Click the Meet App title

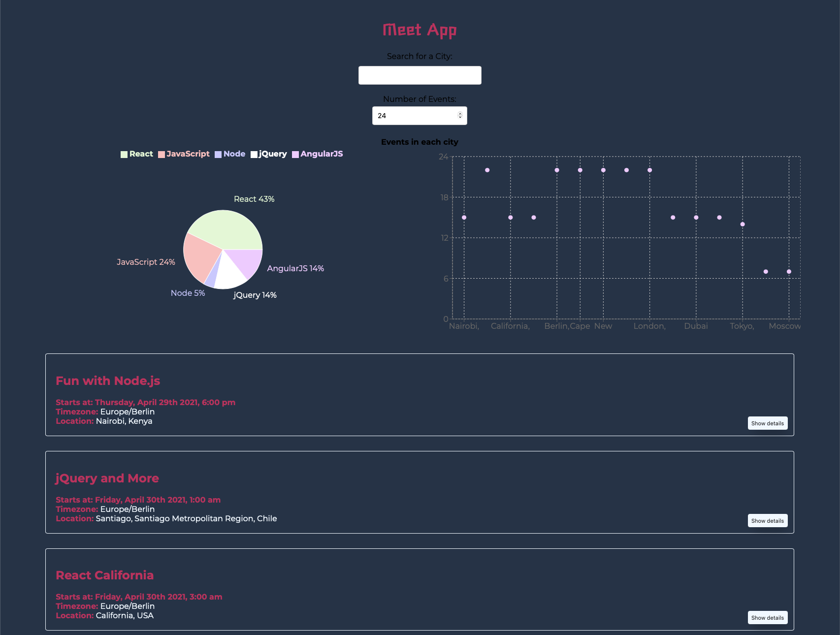[420, 30]
